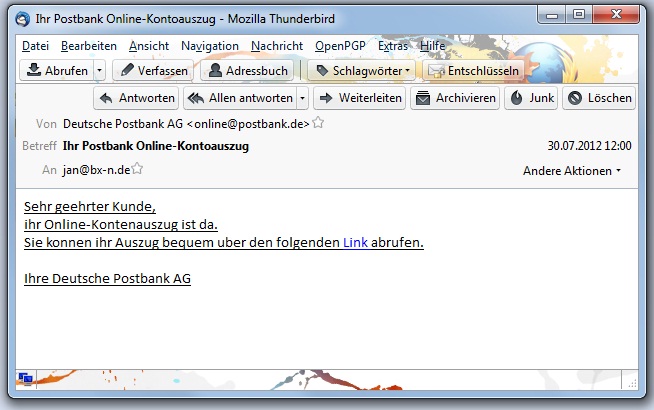Click the blue Link in the email body
This screenshot has width=654, height=410.
click(355, 243)
